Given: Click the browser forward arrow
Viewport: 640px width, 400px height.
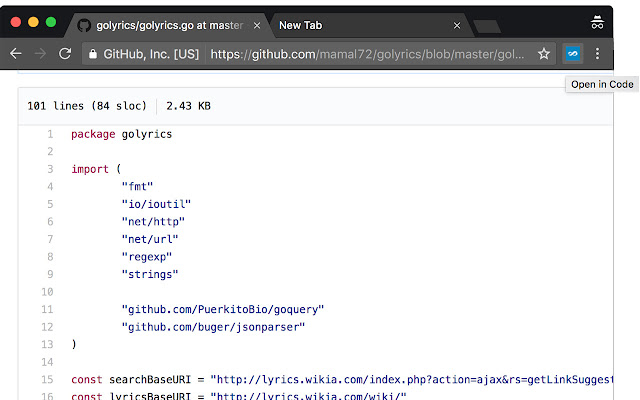Looking at the screenshot, I should (x=40, y=53).
